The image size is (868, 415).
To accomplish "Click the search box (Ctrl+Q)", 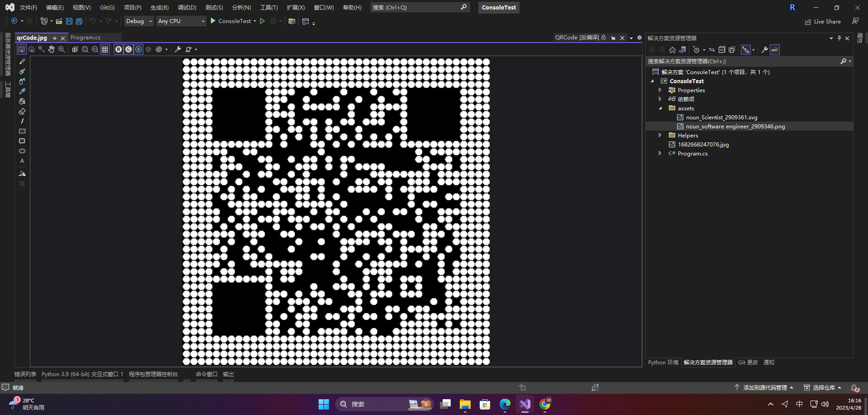I will (420, 8).
